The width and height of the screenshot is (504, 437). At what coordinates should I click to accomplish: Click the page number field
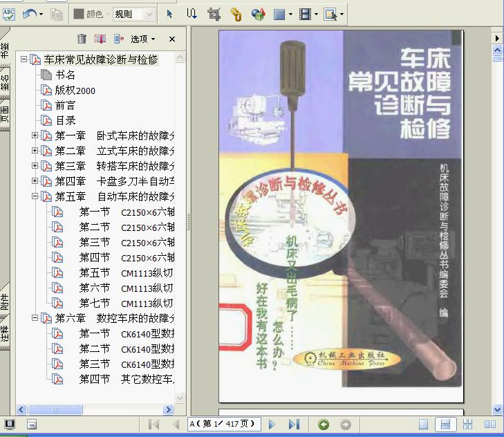pyautogui.click(x=224, y=424)
